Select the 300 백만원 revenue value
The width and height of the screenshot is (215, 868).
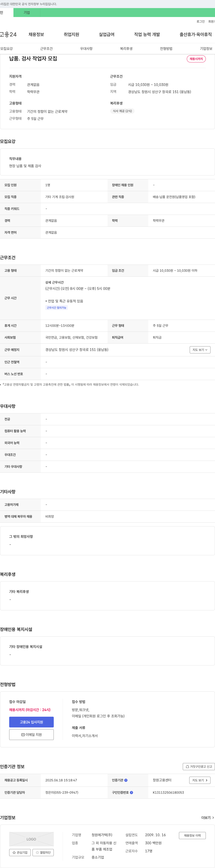click(153, 843)
